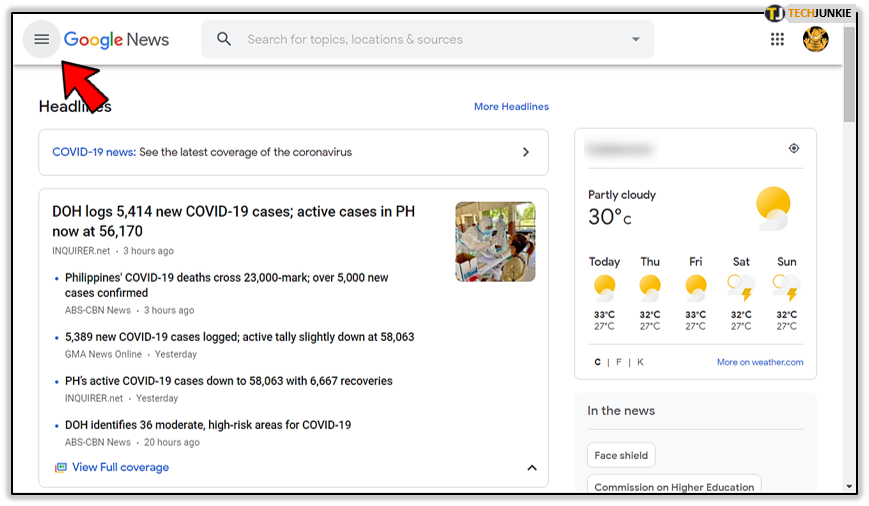Switch temperature unit to Celsius

coord(597,362)
